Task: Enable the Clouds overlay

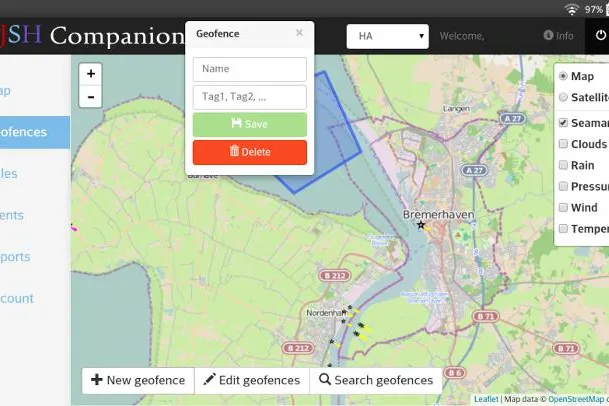Action: 563,144
